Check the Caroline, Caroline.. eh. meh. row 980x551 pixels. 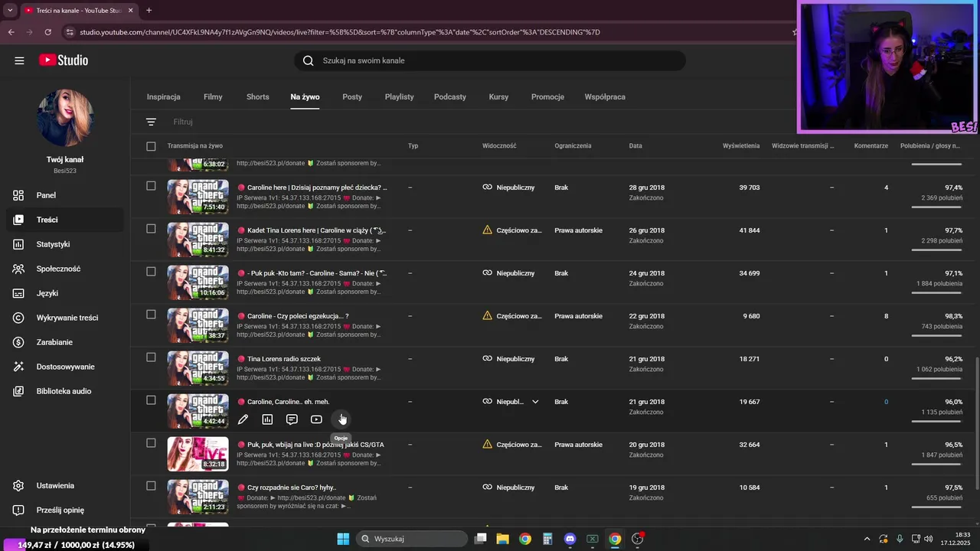pos(151,400)
